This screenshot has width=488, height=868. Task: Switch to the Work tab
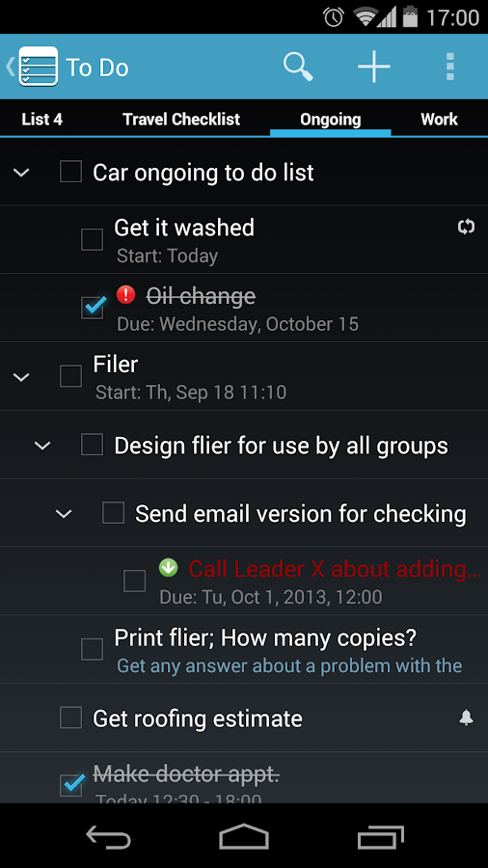[x=440, y=119]
